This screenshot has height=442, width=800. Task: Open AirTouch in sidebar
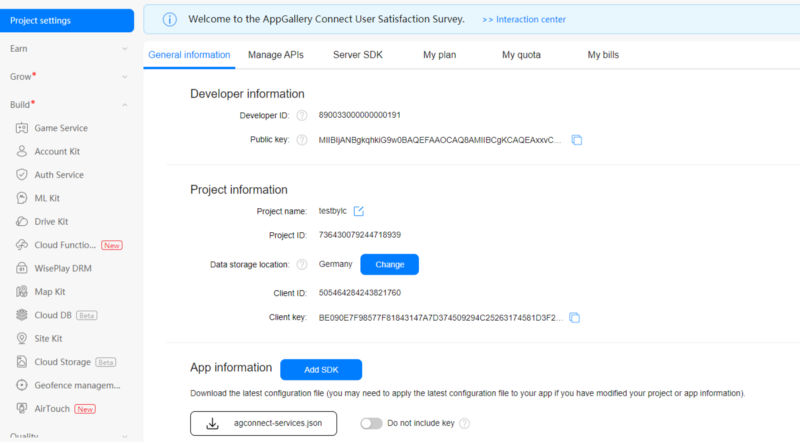pos(52,409)
